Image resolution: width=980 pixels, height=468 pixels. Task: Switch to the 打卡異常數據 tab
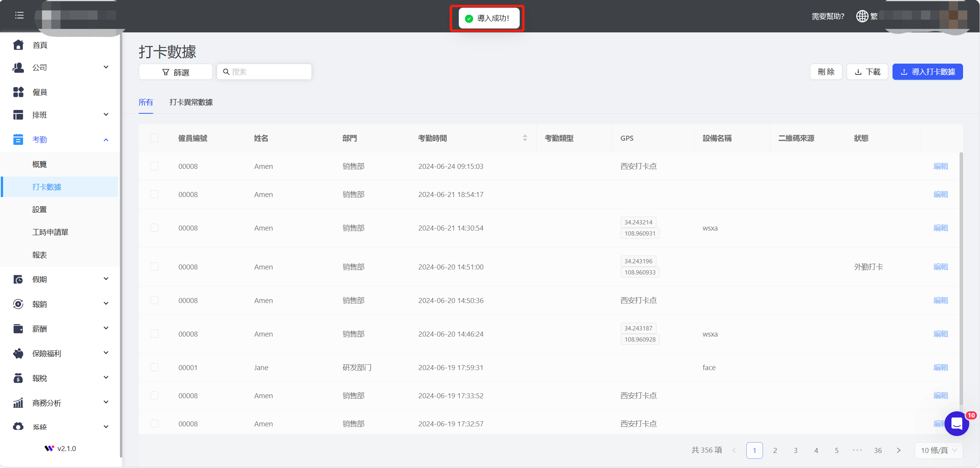[191, 102]
